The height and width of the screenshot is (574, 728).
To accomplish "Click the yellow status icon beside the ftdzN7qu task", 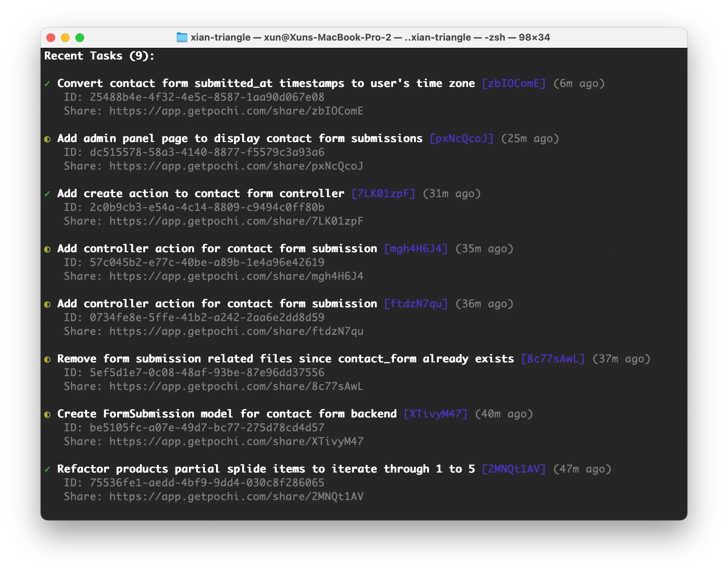I will pyautogui.click(x=47, y=304).
